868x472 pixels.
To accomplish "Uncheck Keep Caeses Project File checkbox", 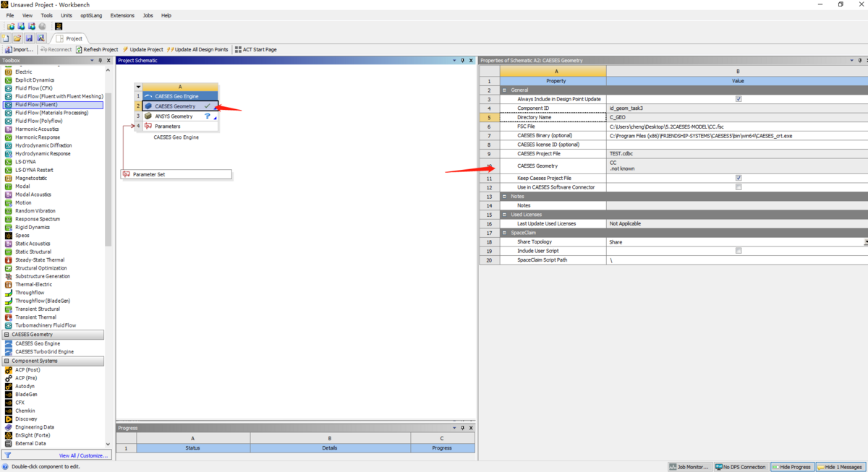I will 739,178.
